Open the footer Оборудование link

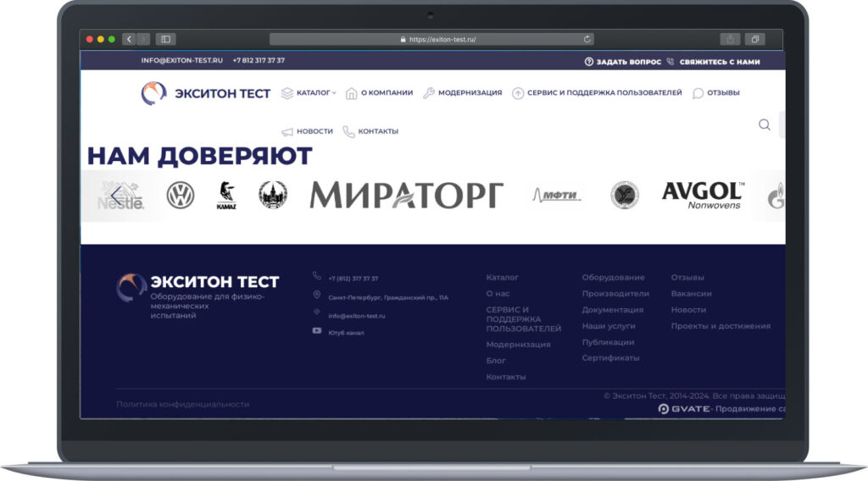[x=613, y=278]
